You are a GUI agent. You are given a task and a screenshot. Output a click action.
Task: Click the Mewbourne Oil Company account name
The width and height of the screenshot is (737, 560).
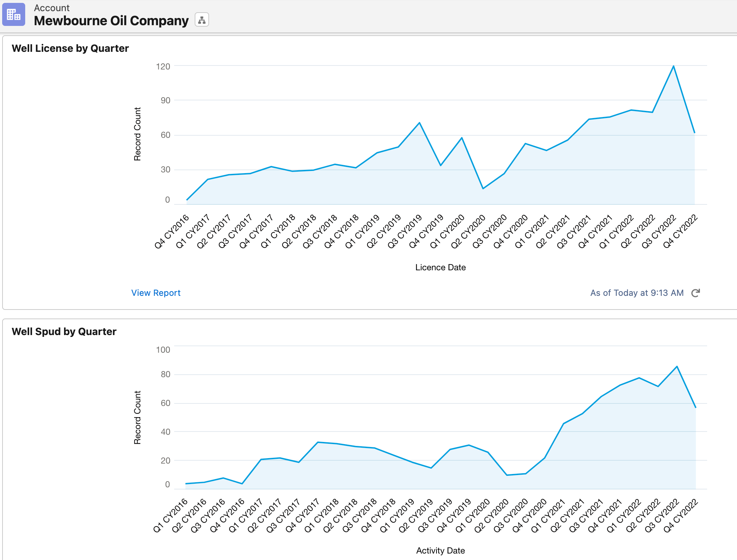tap(111, 21)
